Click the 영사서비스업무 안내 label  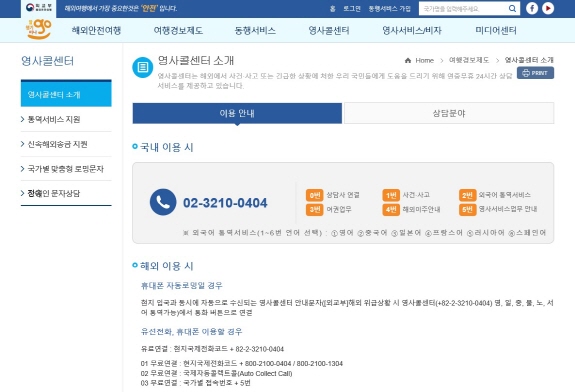click(508, 209)
